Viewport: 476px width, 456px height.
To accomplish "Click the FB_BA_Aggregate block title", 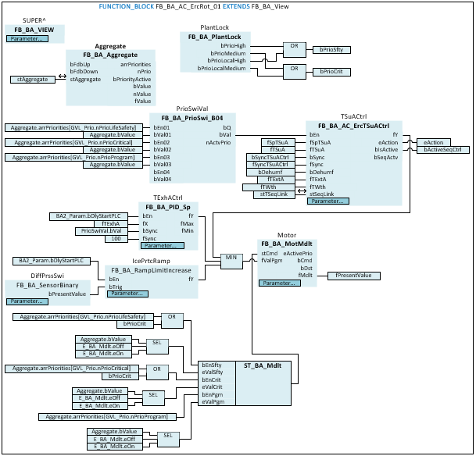I will tap(110, 55).
